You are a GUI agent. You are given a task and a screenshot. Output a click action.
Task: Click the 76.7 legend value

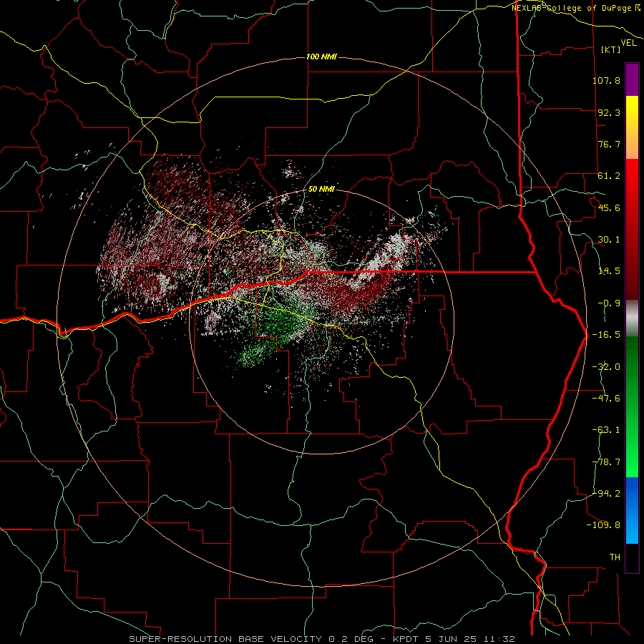coord(609,144)
